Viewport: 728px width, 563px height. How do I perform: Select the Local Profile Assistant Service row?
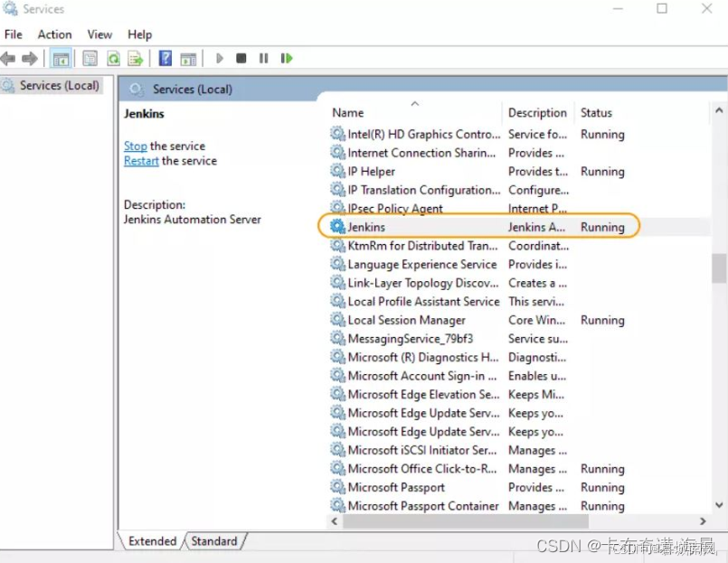519,301
